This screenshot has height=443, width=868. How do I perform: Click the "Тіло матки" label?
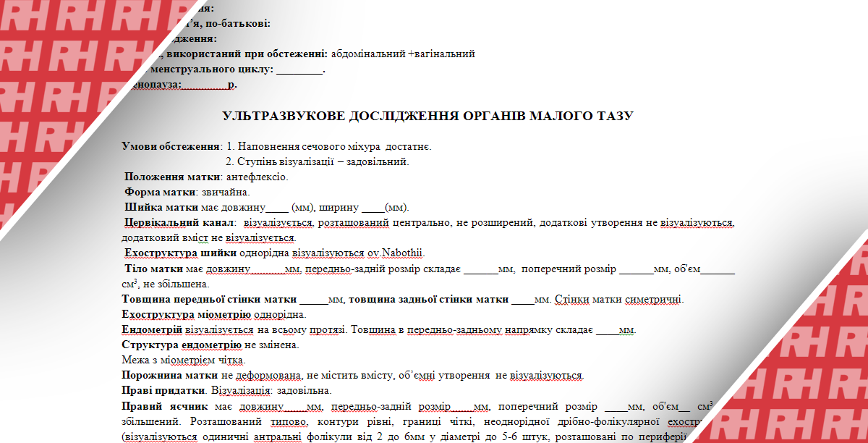(153, 269)
